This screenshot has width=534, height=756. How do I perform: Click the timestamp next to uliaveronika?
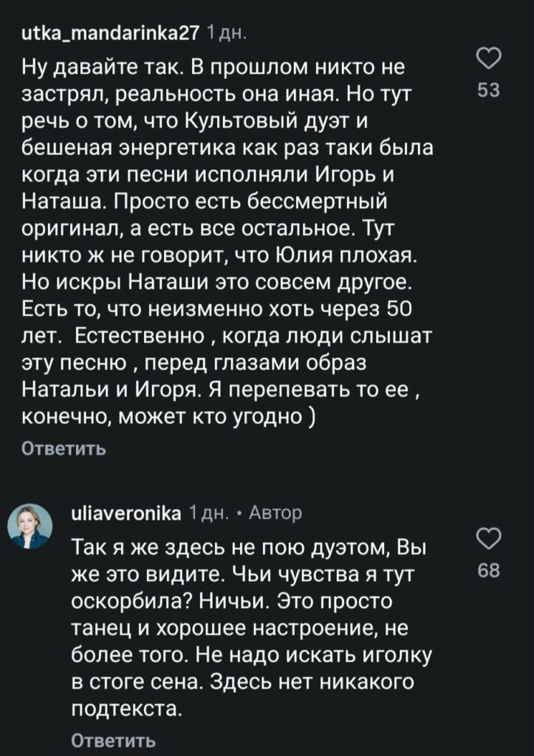[210, 513]
